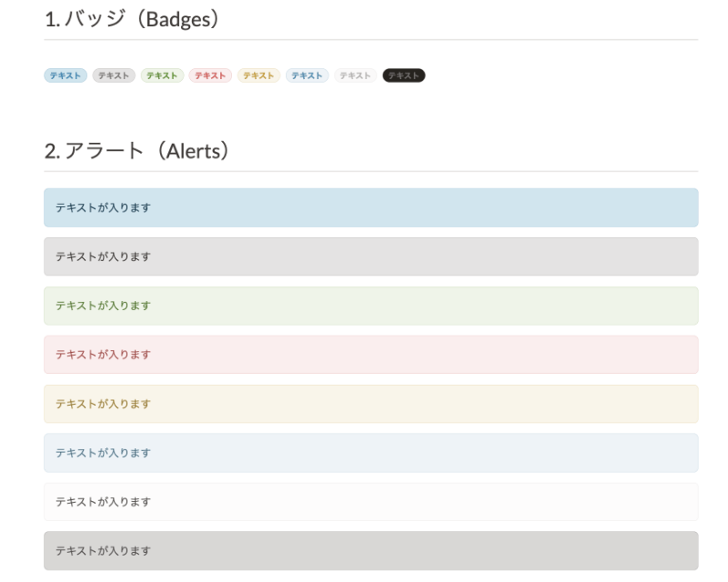This screenshot has height=582, width=728.
Task: Click the バッジ (Badges) section heading
Action: [132, 19]
